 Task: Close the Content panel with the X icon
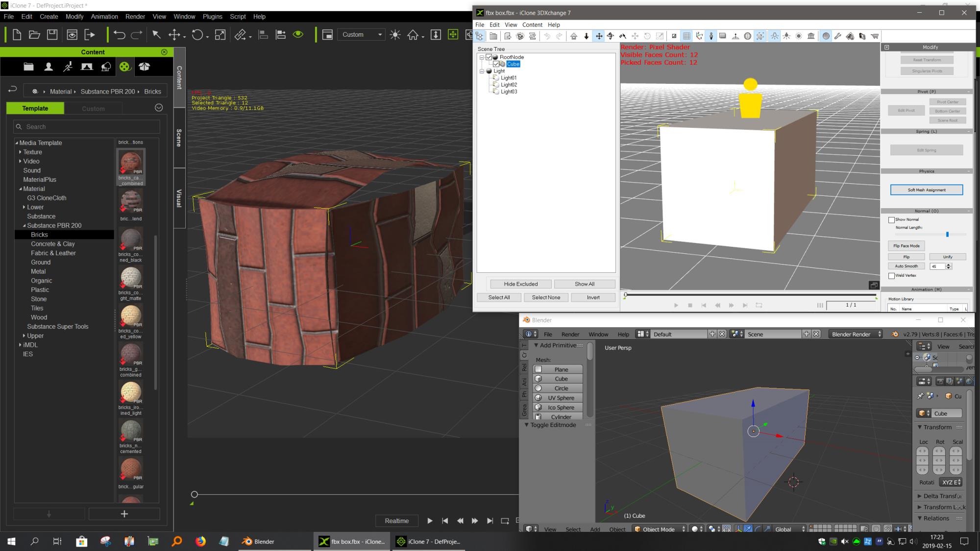pos(164,52)
